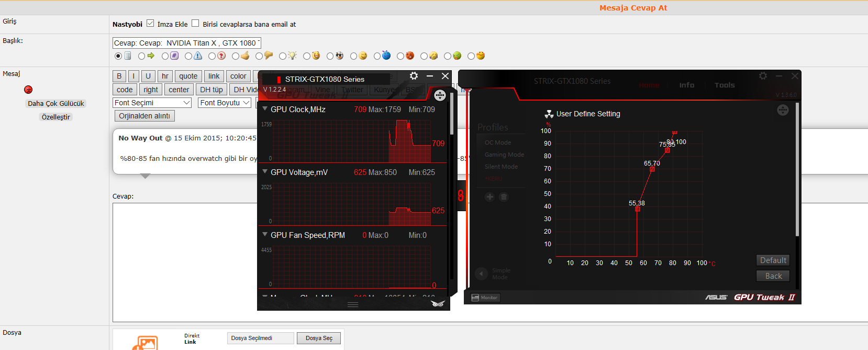The height and width of the screenshot is (350, 868).
Task: Select the OC Mode profile
Action: tap(498, 143)
